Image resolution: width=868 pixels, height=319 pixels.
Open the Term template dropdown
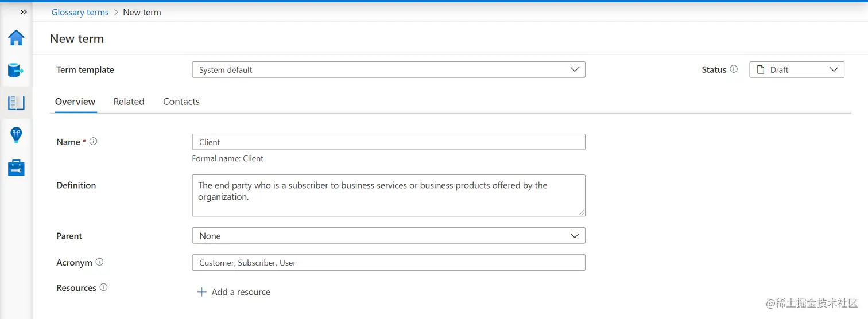pyautogui.click(x=388, y=70)
